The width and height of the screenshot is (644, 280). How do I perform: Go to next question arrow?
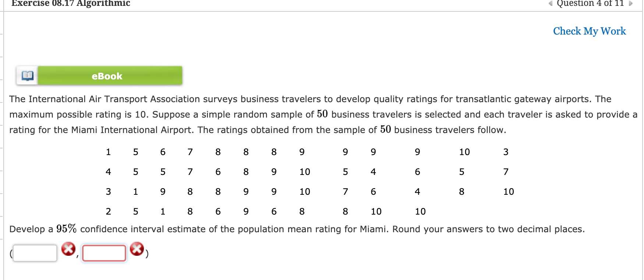tap(630, 4)
